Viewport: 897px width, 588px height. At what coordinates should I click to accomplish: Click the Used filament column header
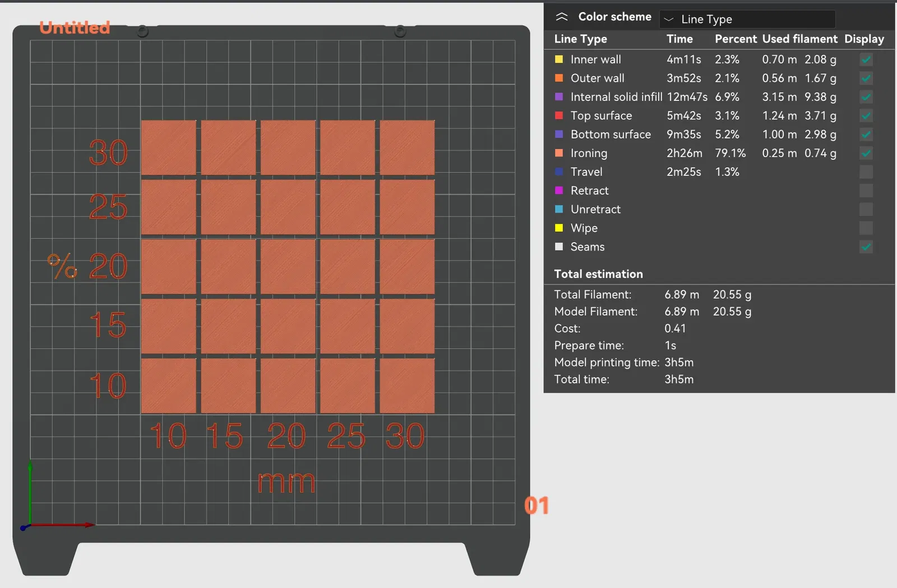[x=799, y=39]
